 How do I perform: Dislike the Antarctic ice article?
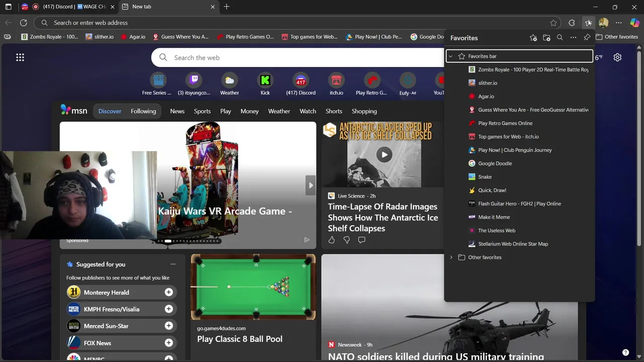(x=347, y=240)
